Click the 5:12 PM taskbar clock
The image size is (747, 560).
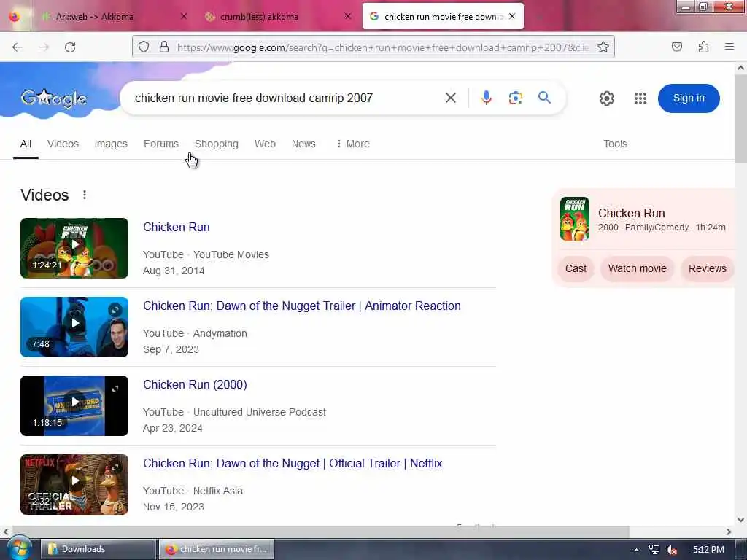click(708, 550)
